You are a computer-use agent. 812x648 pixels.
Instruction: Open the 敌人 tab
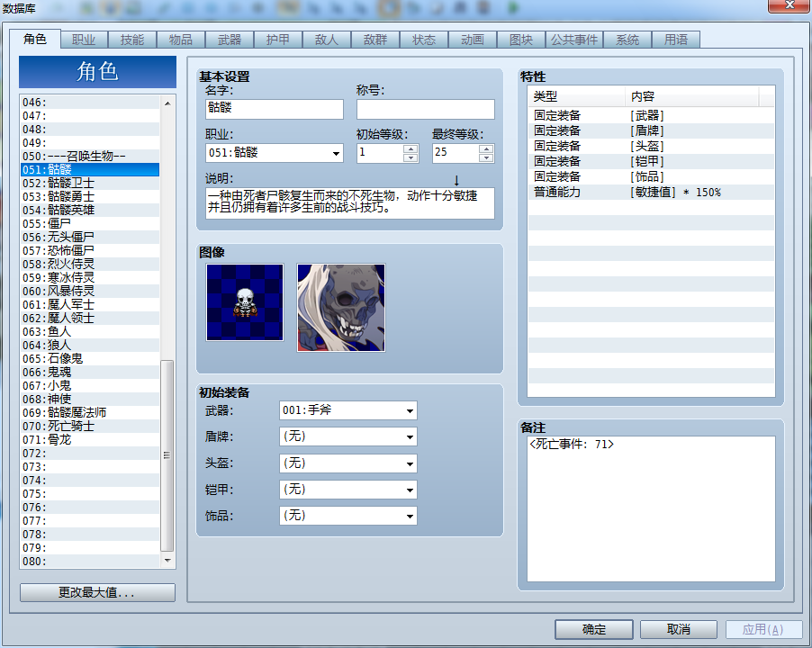[x=327, y=40]
